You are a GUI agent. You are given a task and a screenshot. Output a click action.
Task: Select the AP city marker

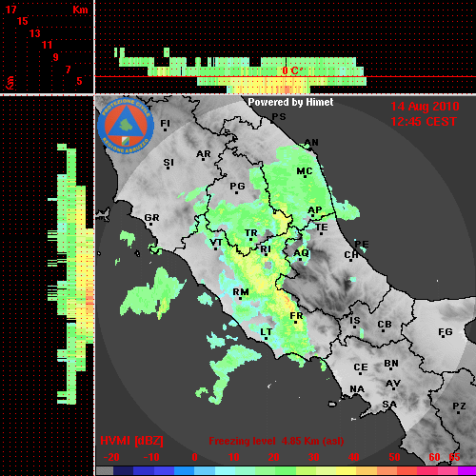click(x=312, y=216)
